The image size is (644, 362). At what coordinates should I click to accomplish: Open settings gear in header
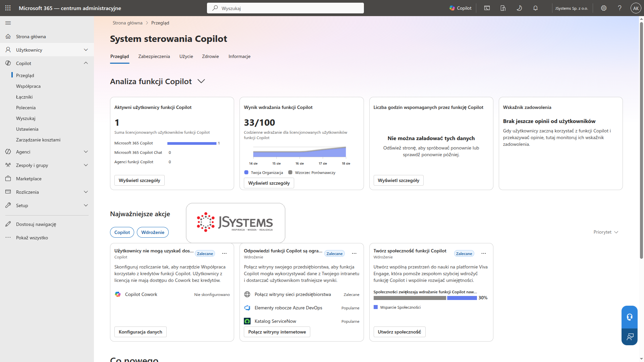pyautogui.click(x=604, y=8)
